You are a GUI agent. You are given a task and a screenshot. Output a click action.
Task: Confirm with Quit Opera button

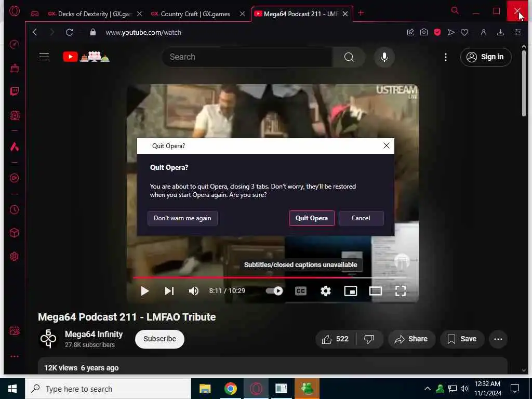pyautogui.click(x=312, y=218)
